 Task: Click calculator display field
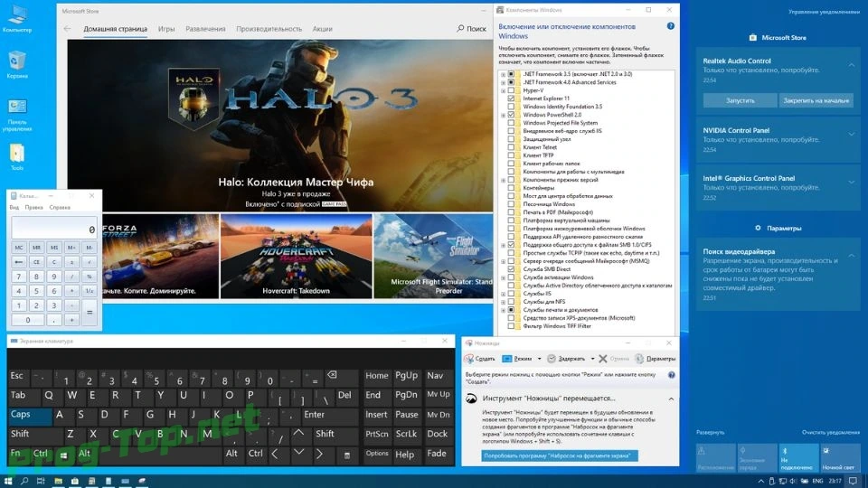pos(54,228)
